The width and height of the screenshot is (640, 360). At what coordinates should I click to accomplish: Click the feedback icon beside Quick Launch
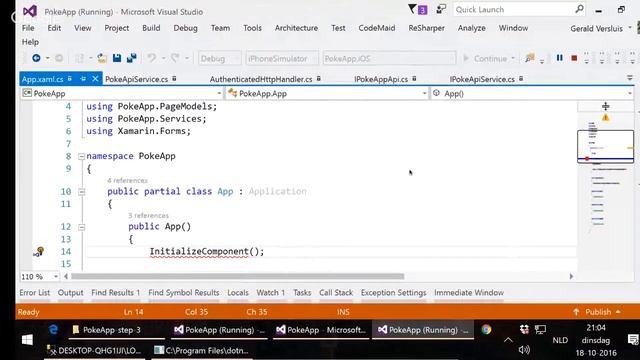[441, 9]
